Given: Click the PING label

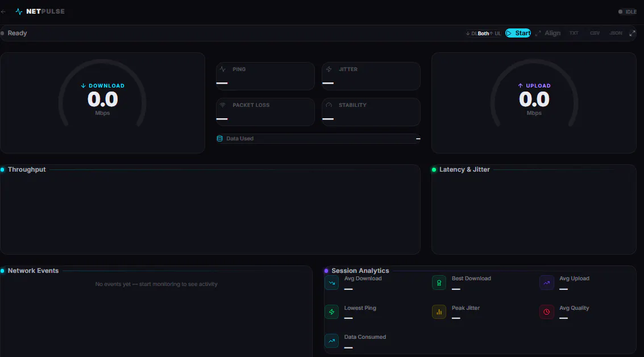Looking at the screenshot, I should tap(239, 69).
